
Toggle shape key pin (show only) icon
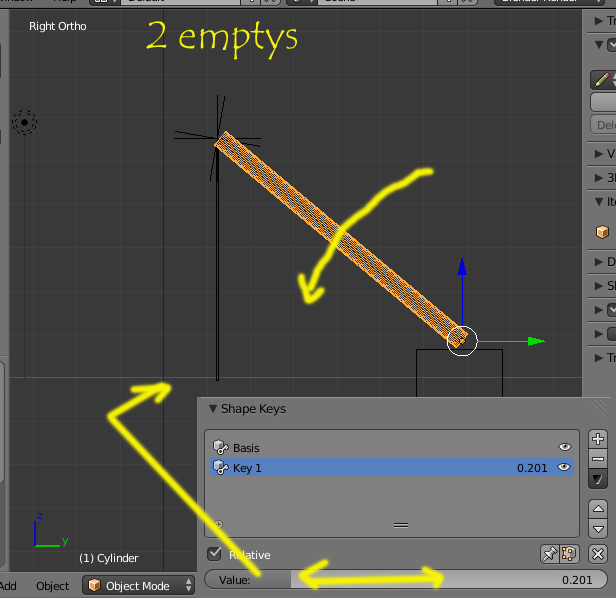point(549,554)
